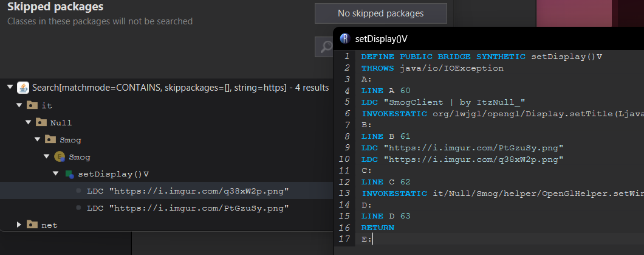Collapse the Smog class node
This screenshot has width=644, height=255.
(46, 156)
